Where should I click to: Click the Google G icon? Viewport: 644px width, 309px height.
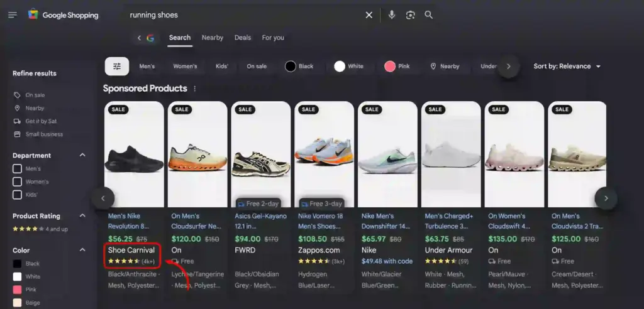click(x=150, y=38)
